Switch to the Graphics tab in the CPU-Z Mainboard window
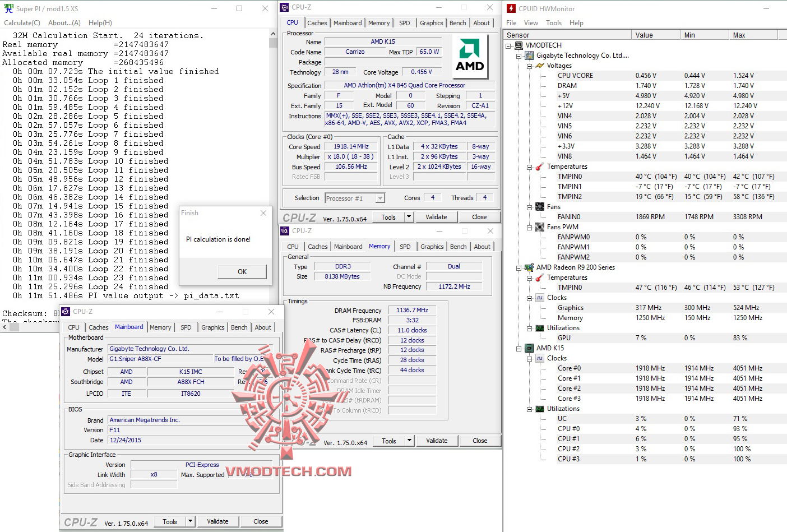Image resolution: width=787 pixels, height=532 pixels. click(x=213, y=327)
